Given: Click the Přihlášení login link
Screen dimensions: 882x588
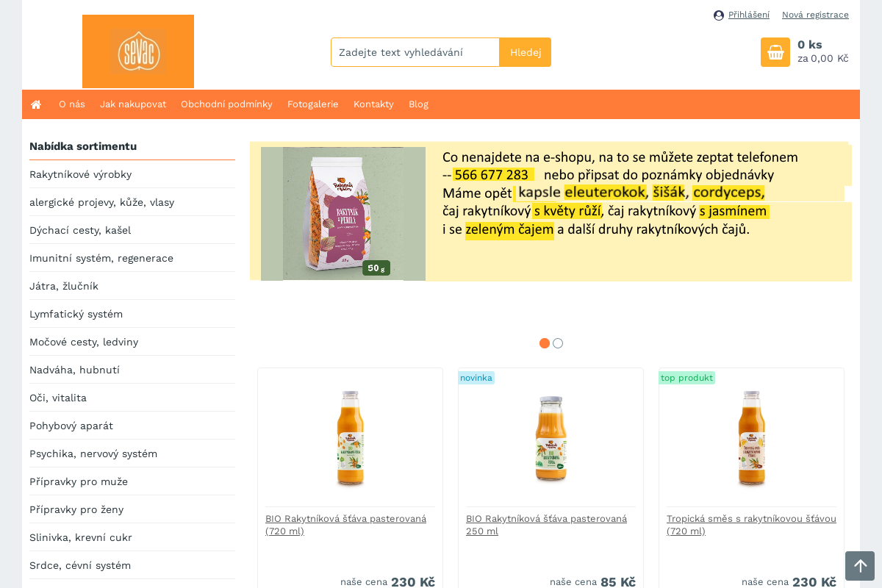Looking at the screenshot, I should click(749, 15).
